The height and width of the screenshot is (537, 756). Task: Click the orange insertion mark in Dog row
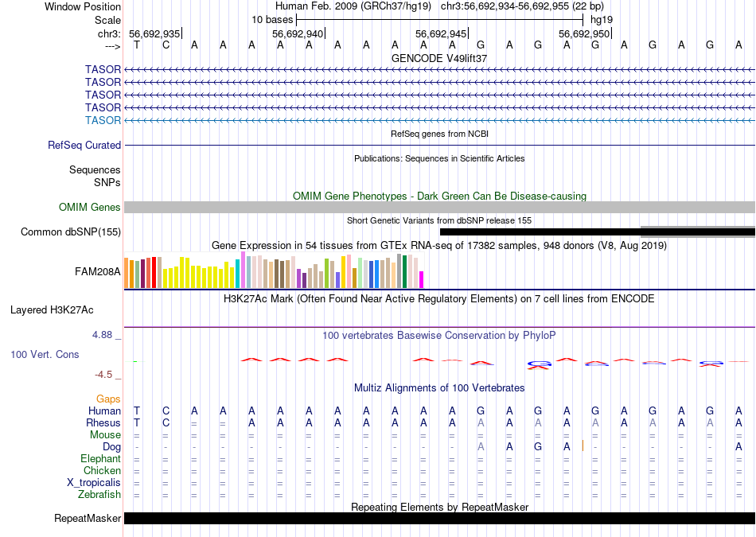coord(583,446)
